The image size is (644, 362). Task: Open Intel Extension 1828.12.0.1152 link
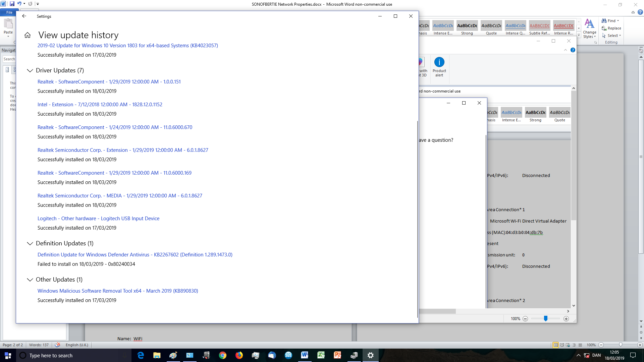pos(100,105)
